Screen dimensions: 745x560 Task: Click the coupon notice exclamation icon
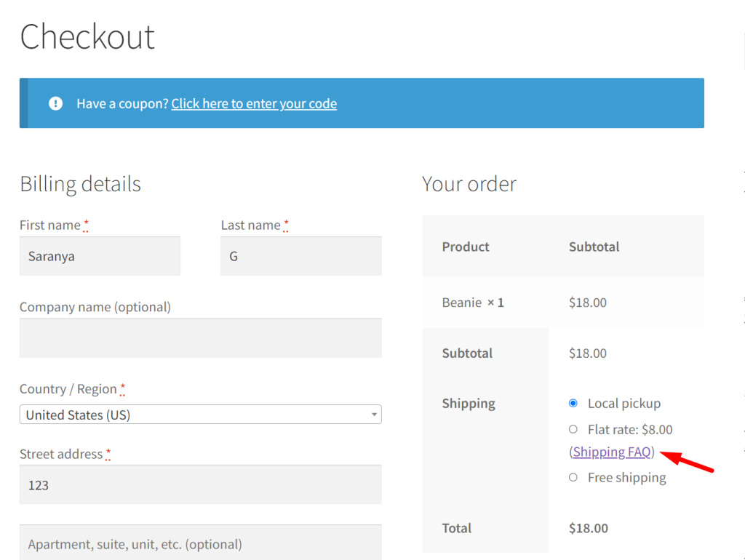(55, 103)
